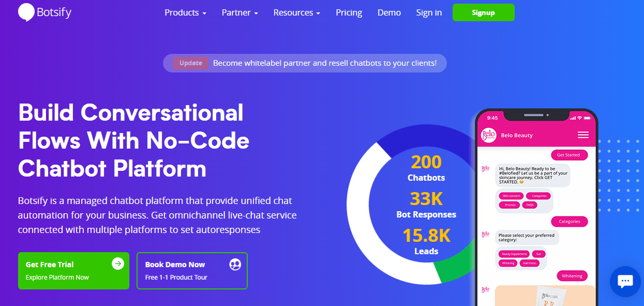This screenshot has width=644, height=306.
Task: Click the green Signup button
Action: tap(484, 12)
